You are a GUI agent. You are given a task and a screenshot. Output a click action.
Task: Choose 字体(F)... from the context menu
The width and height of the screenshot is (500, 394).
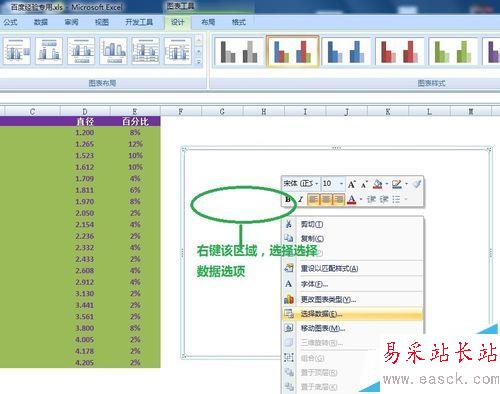(x=352, y=284)
